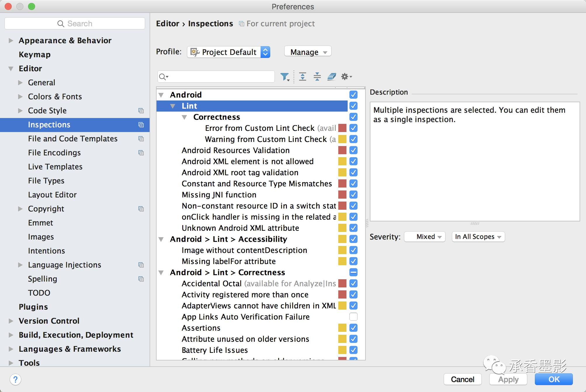Click project-level icon beside Code Style
Screen dimensions: 586x392
(141, 111)
